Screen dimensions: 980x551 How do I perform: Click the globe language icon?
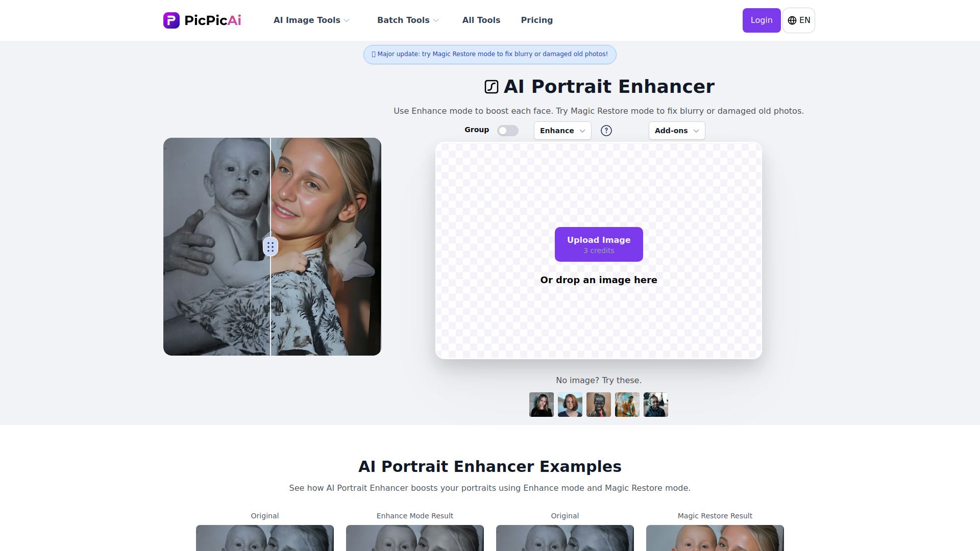(792, 20)
